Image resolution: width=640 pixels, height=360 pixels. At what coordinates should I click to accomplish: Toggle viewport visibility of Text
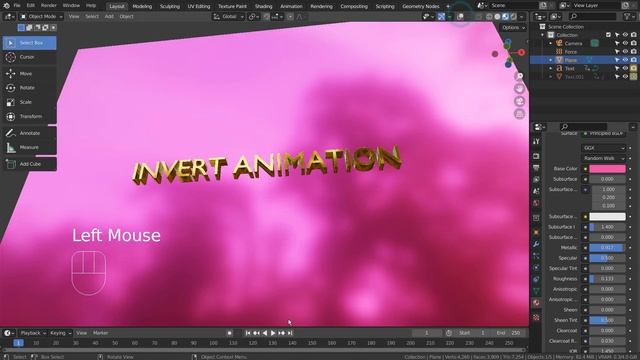click(625, 69)
